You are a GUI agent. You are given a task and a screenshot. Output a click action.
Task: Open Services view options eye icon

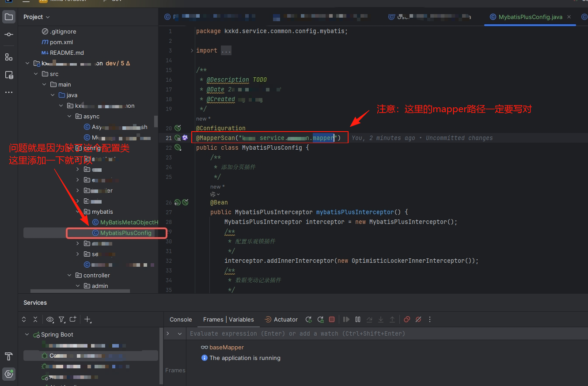tap(50, 319)
